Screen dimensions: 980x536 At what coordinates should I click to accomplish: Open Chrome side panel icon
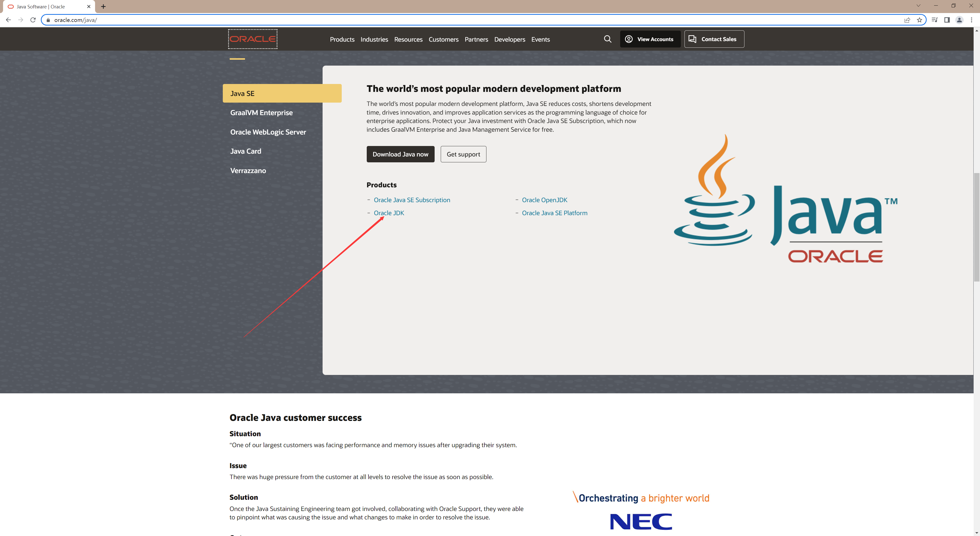click(x=947, y=20)
